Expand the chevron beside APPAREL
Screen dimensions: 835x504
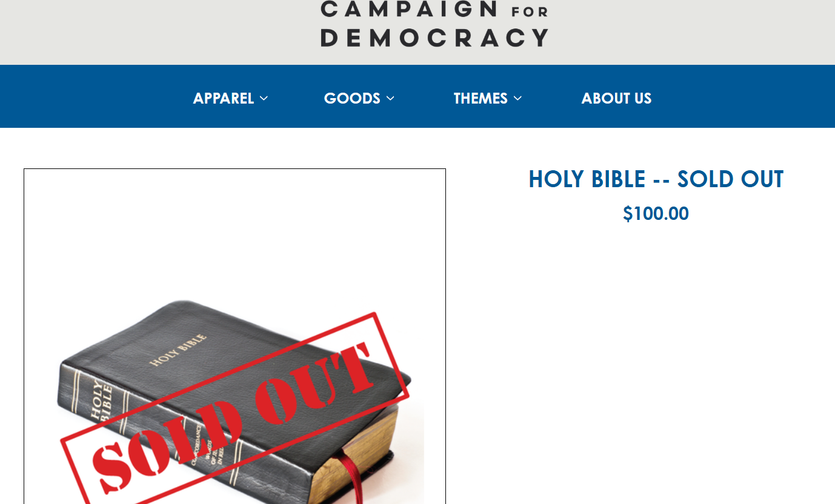coord(264,99)
